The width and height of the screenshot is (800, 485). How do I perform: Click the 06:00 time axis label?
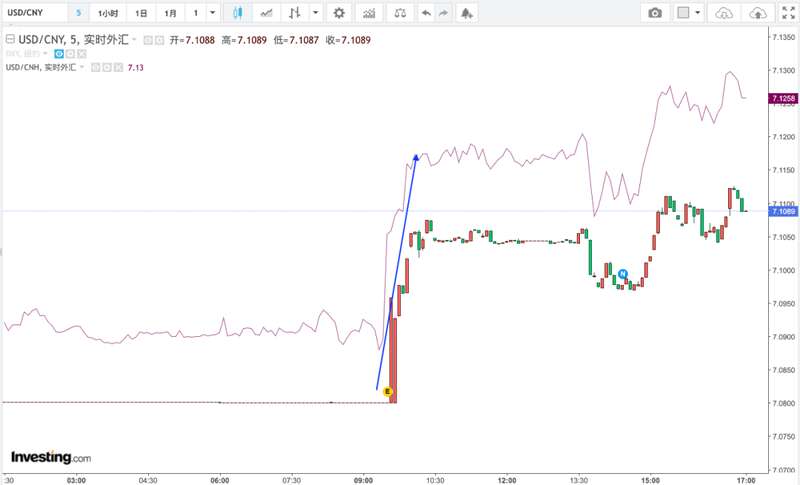[220, 480]
